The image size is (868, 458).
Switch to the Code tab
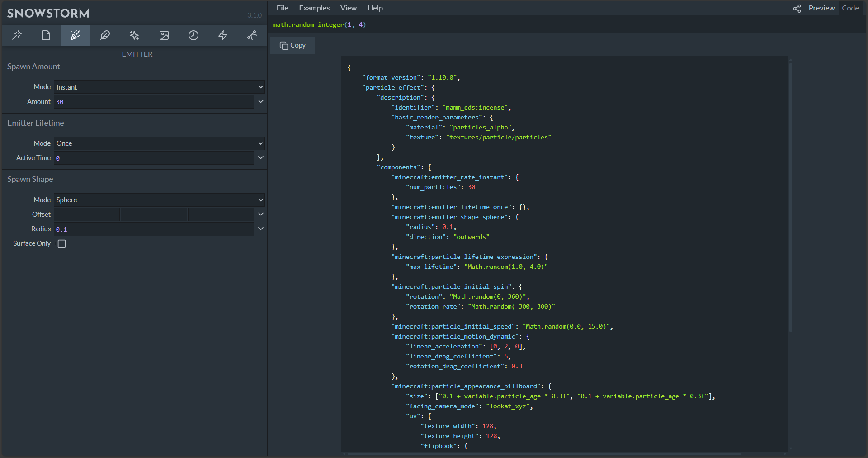click(850, 8)
